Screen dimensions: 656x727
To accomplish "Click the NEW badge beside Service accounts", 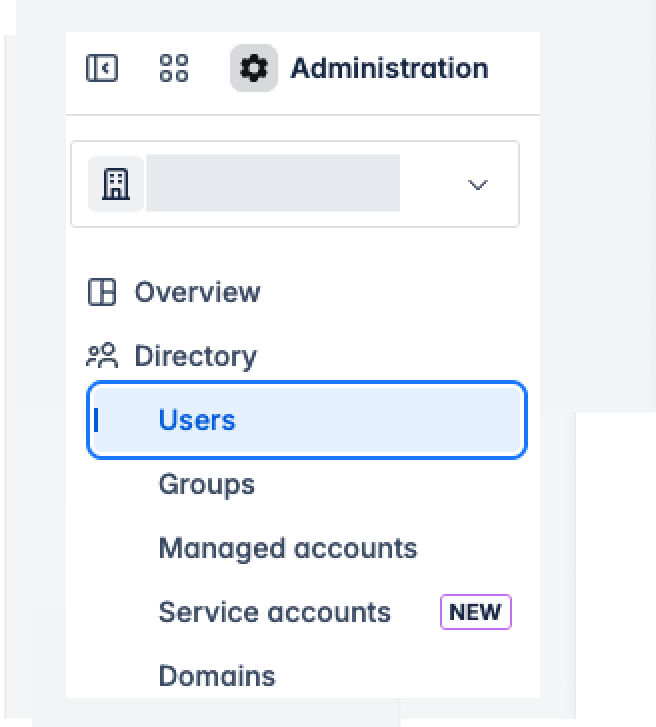I will [475, 612].
